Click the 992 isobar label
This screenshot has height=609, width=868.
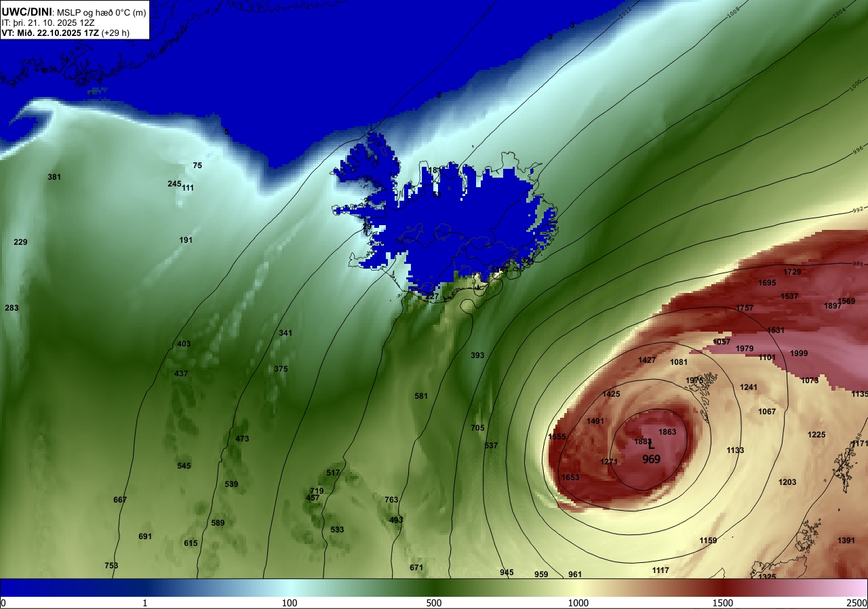(858, 210)
